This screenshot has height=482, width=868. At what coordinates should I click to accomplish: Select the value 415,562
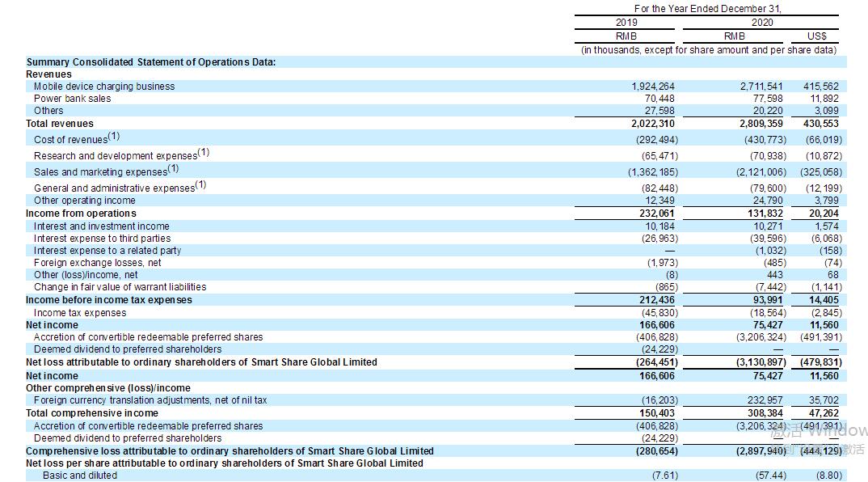point(821,87)
